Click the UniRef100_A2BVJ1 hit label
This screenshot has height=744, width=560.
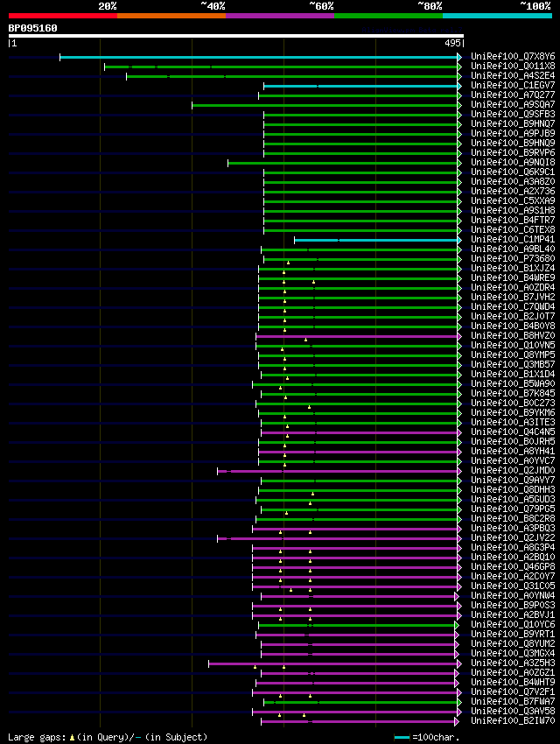pyautogui.click(x=513, y=615)
